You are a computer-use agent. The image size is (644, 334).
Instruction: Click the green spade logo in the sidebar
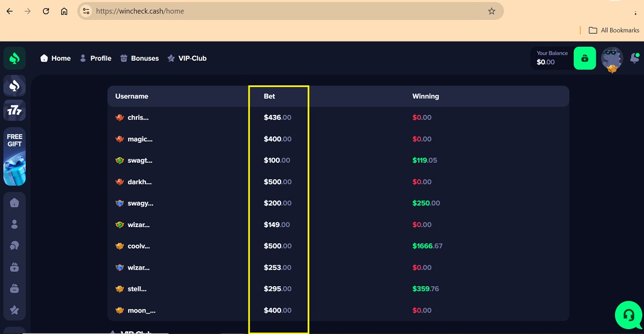tap(14, 58)
